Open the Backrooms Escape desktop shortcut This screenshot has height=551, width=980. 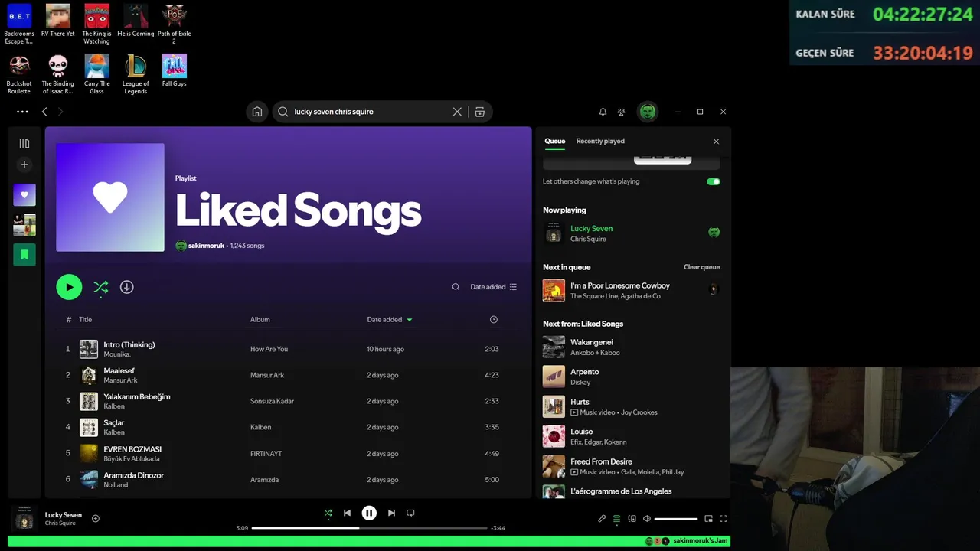(x=19, y=24)
